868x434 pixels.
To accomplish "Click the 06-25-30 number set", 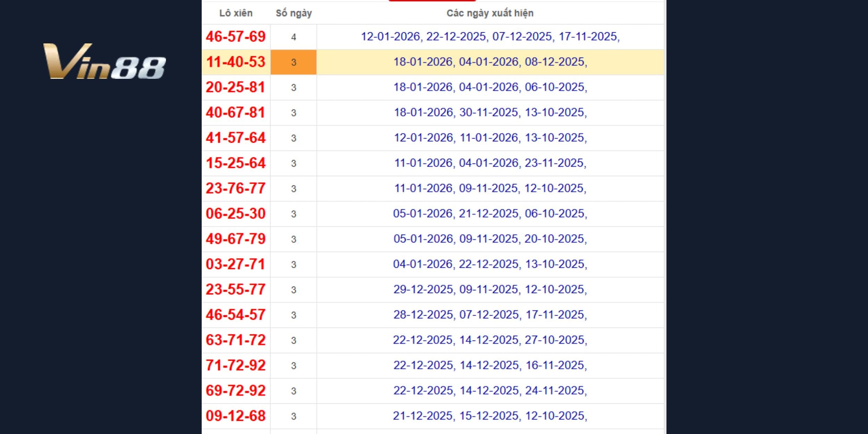I will (x=235, y=214).
